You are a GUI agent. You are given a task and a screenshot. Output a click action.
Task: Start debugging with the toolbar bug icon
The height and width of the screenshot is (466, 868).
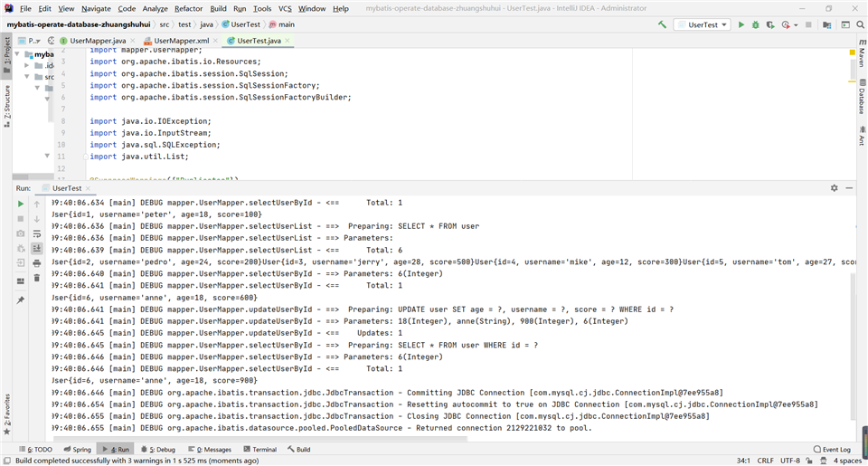756,24
